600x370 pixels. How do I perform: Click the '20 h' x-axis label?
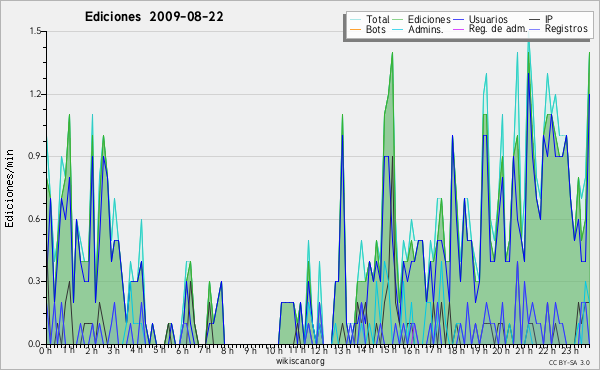[x=501, y=351]
